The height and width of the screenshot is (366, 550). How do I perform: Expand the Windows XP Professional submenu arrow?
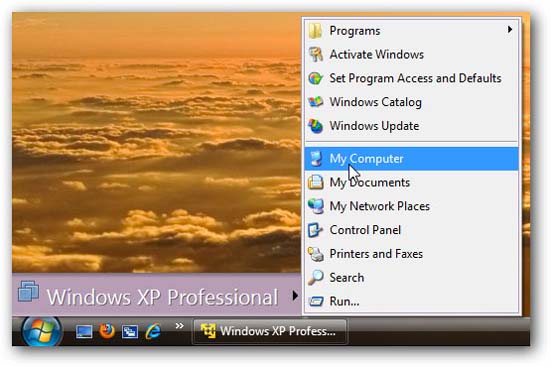click(295, 296)
